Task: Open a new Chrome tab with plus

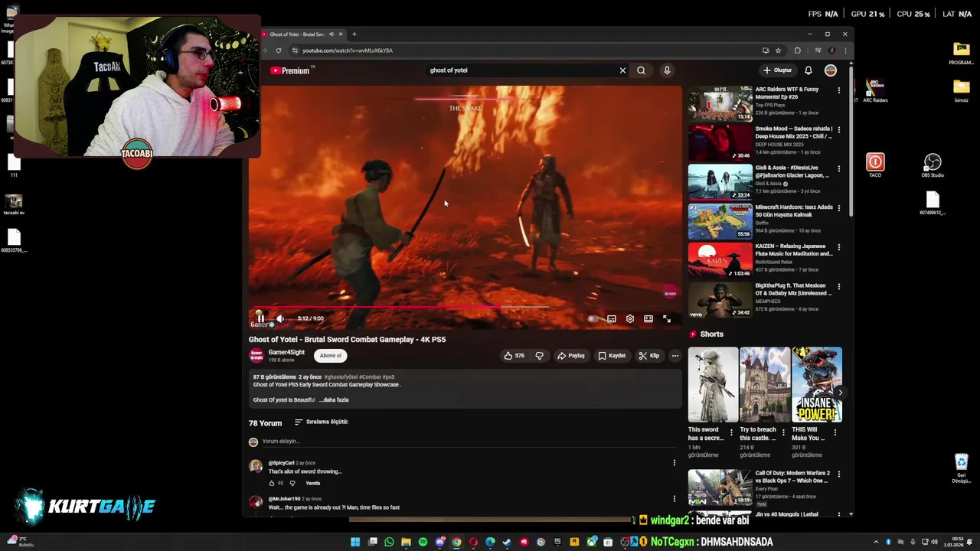Action: pos(354,34)
